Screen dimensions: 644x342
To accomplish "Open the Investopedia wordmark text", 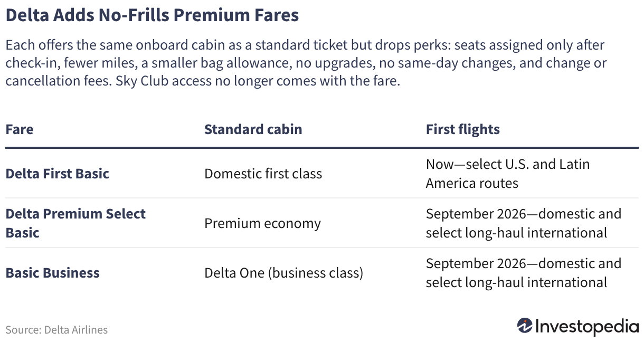I will pyautogui.click(x=587, y=326).
